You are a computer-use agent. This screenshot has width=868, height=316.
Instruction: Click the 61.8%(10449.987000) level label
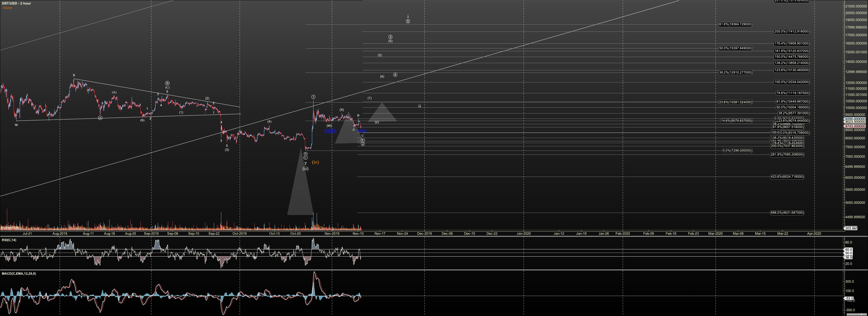point(793,102)
